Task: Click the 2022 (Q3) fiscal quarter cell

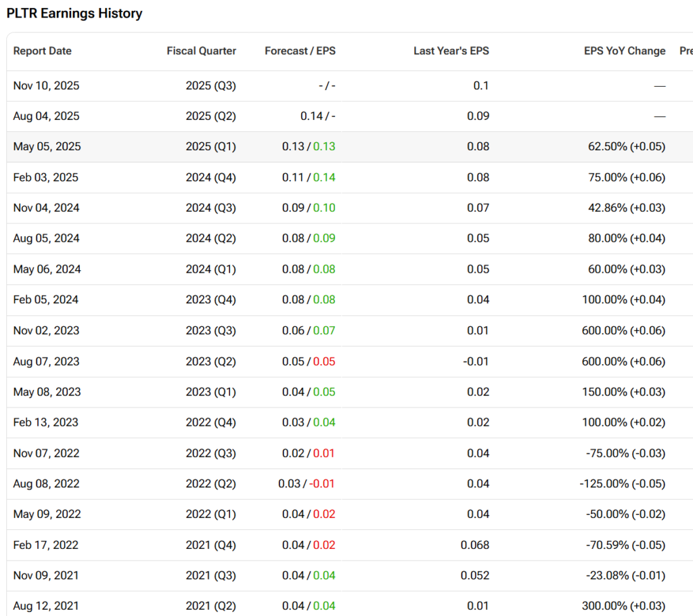Action: pos(211,454)
